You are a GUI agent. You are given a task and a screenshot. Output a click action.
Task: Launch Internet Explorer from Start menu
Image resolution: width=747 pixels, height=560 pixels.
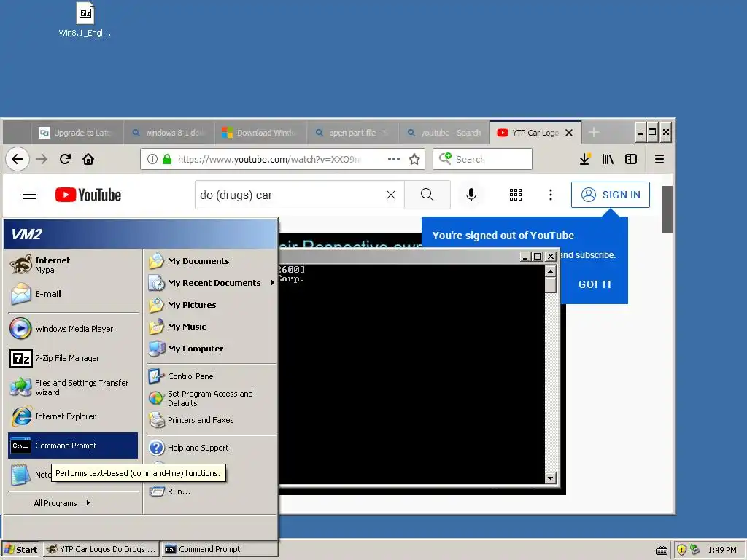pyautogui.click(x=74, y=416)
